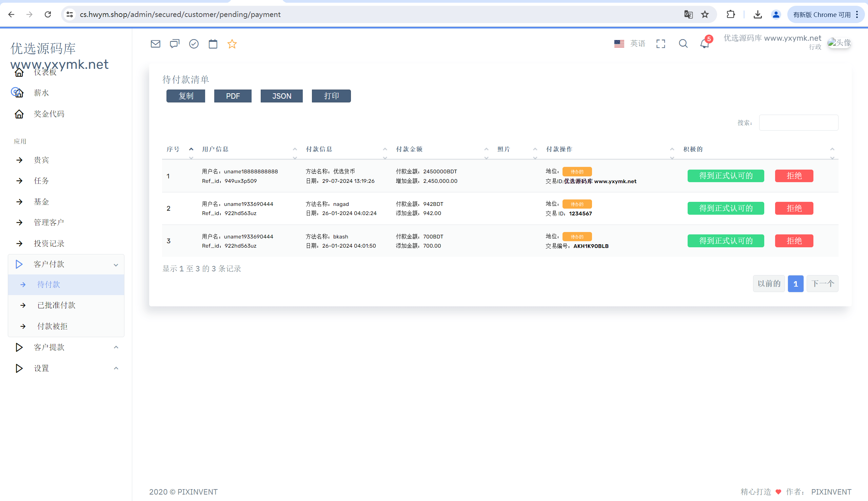Click the magnifier search icon in header
Viewport: 868px width, 501px height.
tap(683, 44)
